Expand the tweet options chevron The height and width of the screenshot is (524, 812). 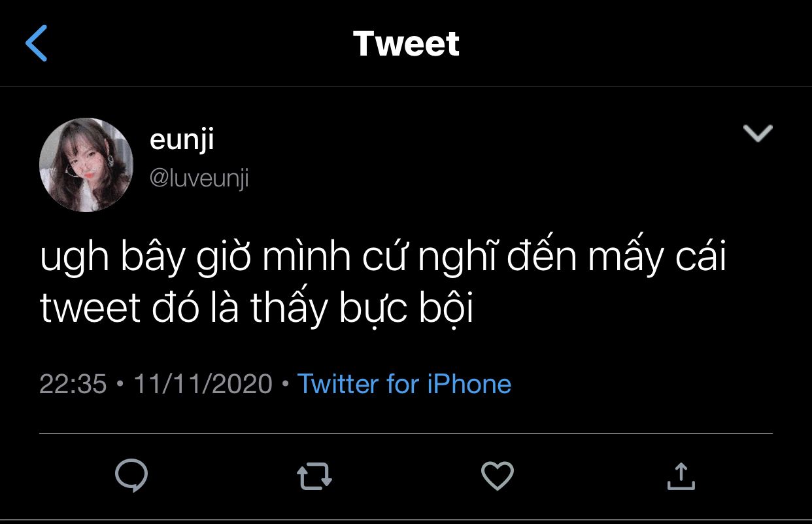pos(758,133)
